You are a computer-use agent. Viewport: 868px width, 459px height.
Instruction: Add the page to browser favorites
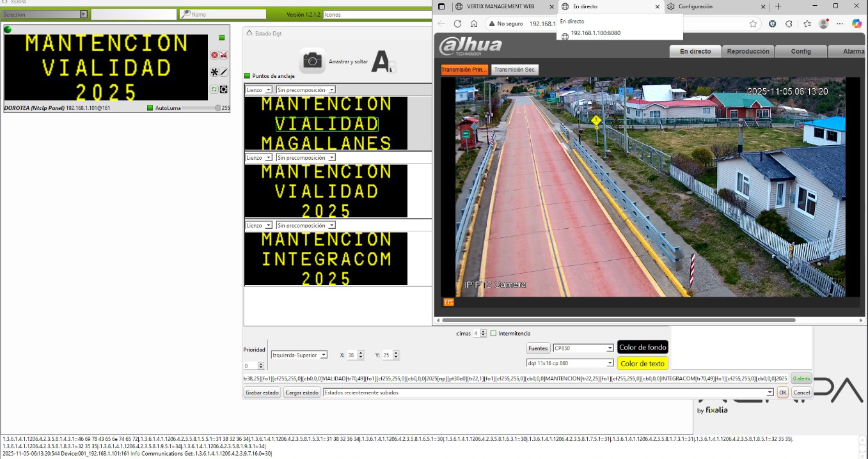pos(754,24)
